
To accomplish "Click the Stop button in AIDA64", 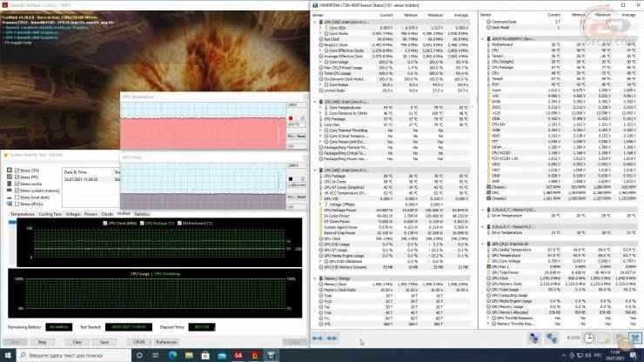I will tap(42, 342).
